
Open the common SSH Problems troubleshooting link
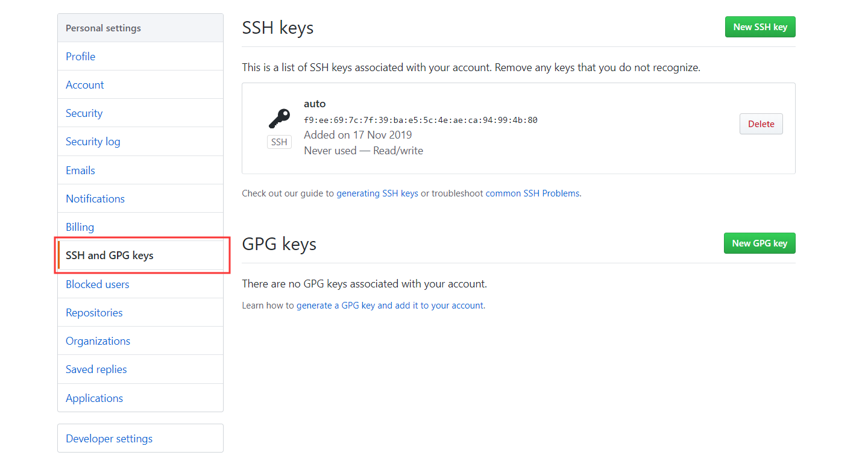pos(532,193)
